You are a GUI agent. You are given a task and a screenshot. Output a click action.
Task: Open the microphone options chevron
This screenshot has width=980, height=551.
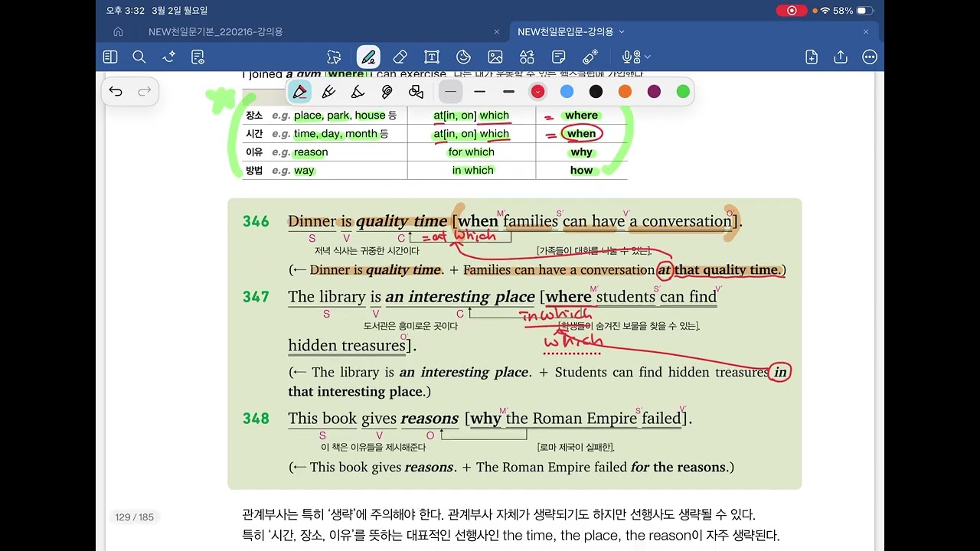pyautogui.click(x=648, y=57)
